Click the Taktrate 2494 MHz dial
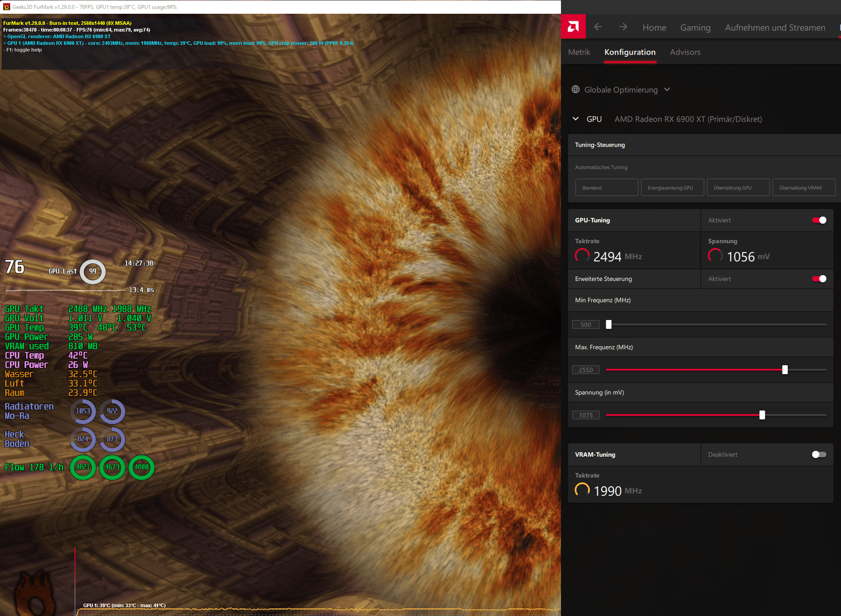Image resolution: width=841 pixels, height=616 pixels. pos(582,256)
